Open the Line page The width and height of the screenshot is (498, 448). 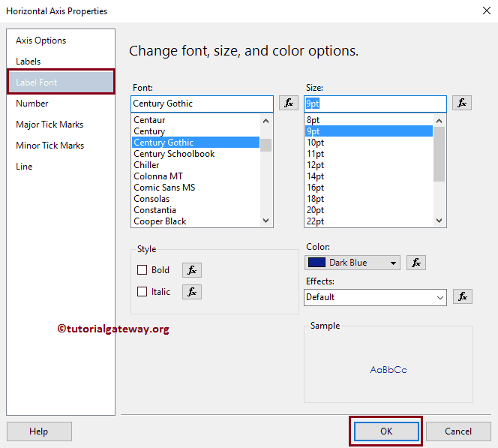[x=24, y=166]
